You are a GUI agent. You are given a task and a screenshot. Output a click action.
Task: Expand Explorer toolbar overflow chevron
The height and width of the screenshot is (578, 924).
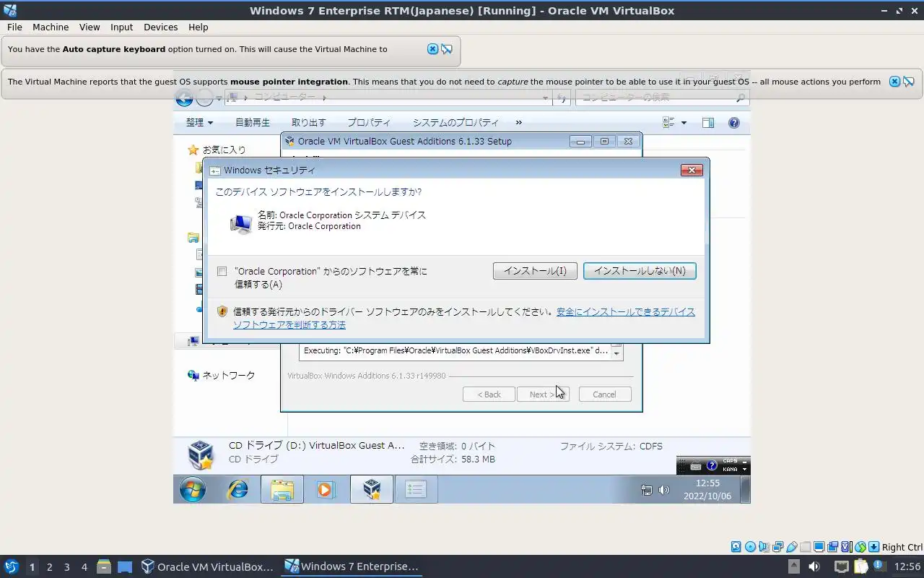[518, 123]
